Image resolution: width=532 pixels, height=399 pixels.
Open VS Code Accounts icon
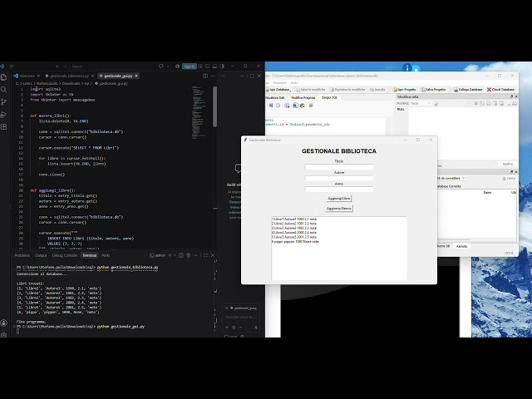pos(3,323)
